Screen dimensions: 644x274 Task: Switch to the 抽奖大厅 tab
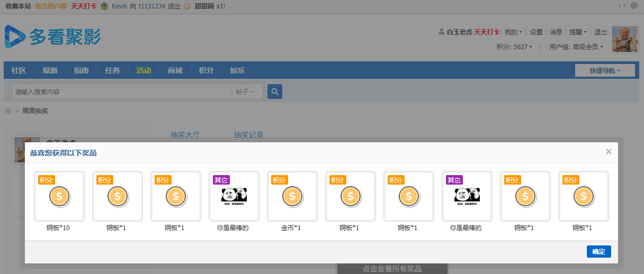(185, 135)
